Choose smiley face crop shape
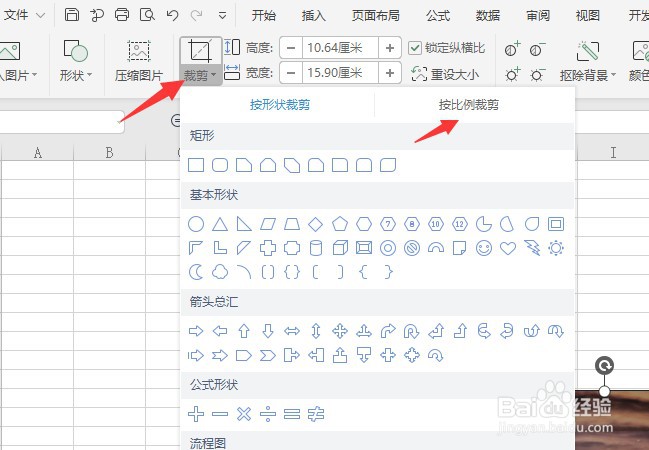The height and width of the screenshot is (450, 649). click(x=484, y=248)
